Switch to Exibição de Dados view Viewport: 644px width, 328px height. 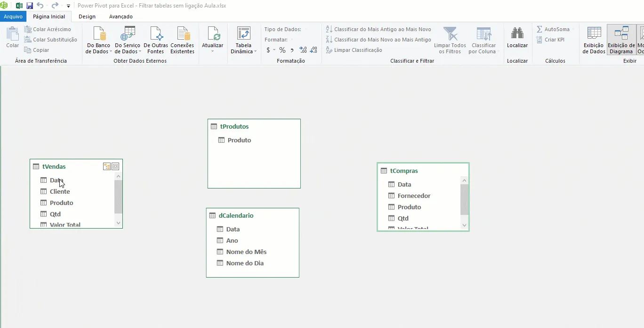tap(594, 40)
